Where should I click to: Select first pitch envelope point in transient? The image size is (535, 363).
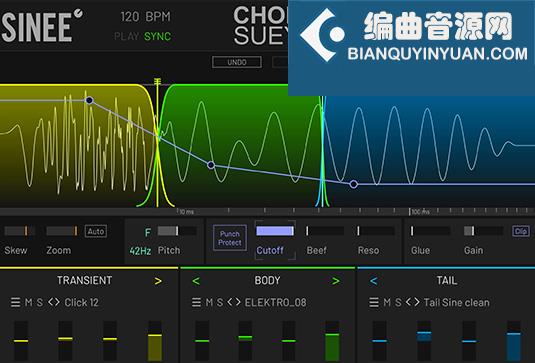89,100
